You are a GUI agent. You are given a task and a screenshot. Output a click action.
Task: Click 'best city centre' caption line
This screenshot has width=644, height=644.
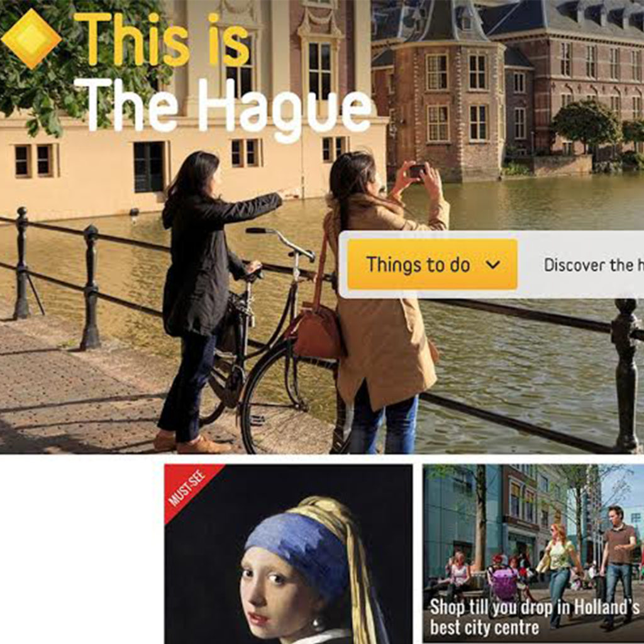coord(484,628)
